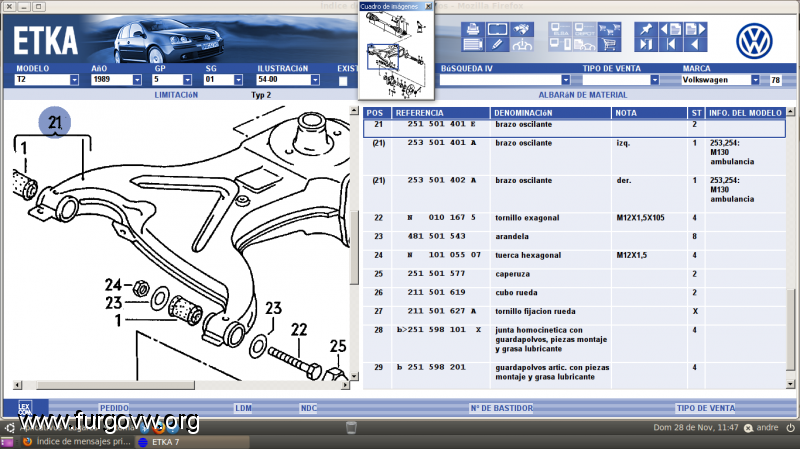This screenshot has width=800, height=449.
Task: Expand the TIPO DE VENTA dropdown
Action: [x=655, y=80]
